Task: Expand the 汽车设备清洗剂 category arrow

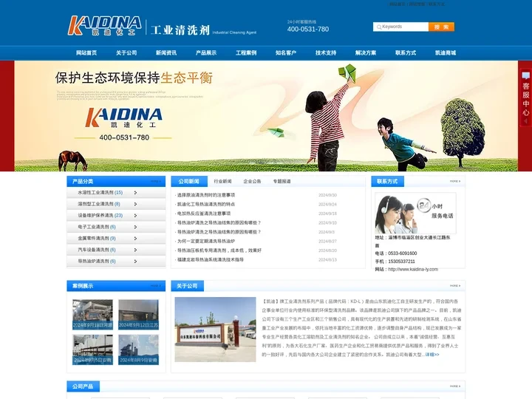Action: pos(135,250)
